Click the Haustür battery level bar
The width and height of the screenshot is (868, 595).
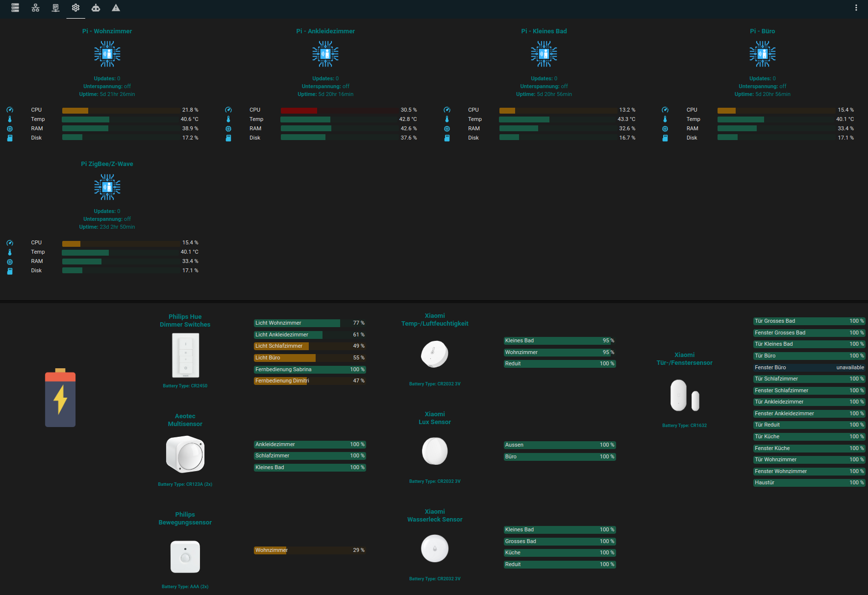809,483
